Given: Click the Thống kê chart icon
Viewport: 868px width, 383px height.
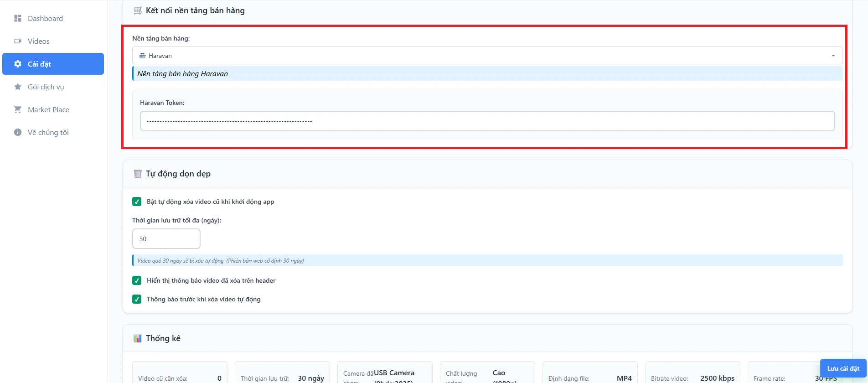Looking at the screenshot, I should click(138, 338).
